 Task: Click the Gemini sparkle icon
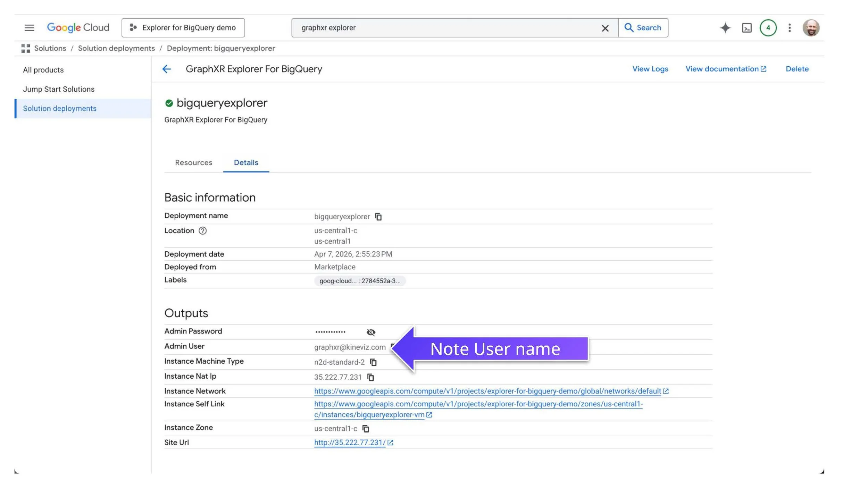click(725, 28)
